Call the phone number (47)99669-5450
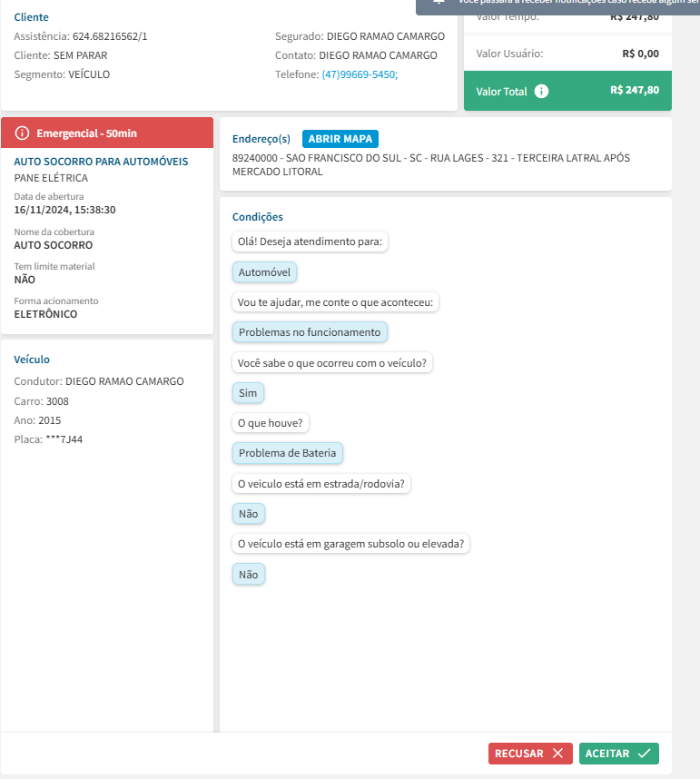 pyautogui.click(x=360, y=74)
